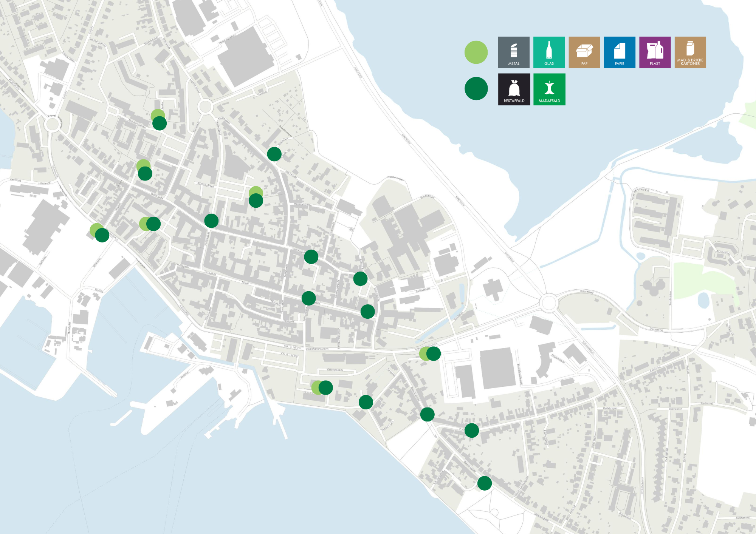This screenshot has height=534, width=756.
Task: Click dark green marker at Banegårdspladsen east end
Action: (434, 353)
